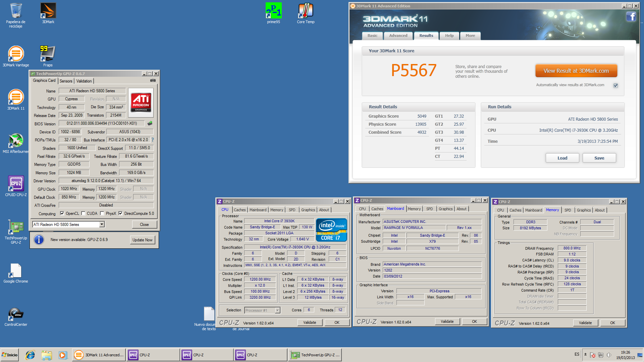
Task: Toggle the CUDA checkbox in GPU-Z
Action: coord(83,214)
